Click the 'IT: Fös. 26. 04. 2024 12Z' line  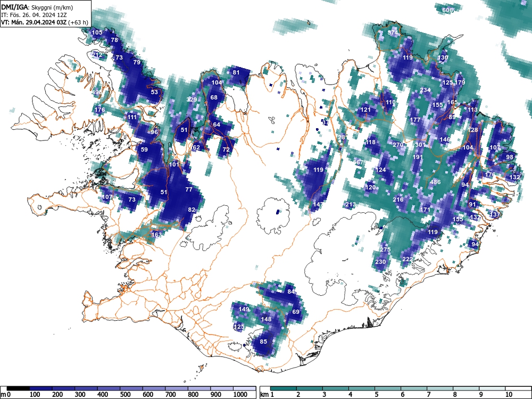[33, 15]
